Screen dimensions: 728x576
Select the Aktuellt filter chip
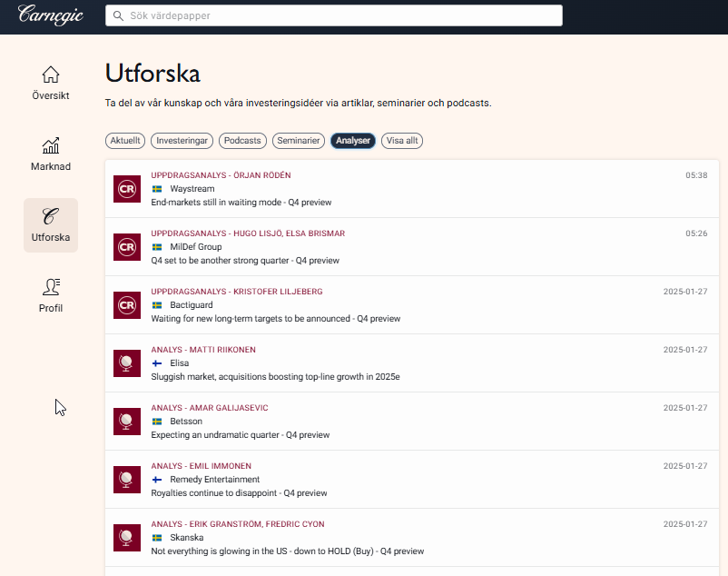[125, 141]
